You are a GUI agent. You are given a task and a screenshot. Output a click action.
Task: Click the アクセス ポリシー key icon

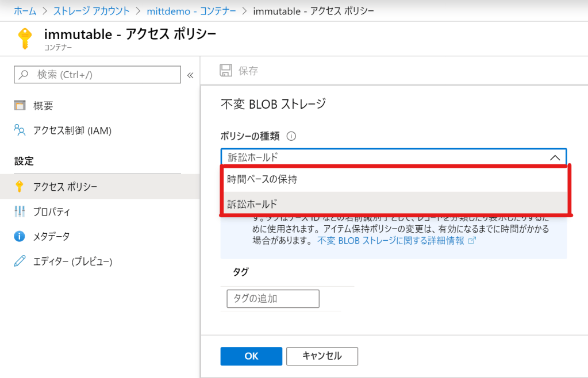[x=20, y=186]
